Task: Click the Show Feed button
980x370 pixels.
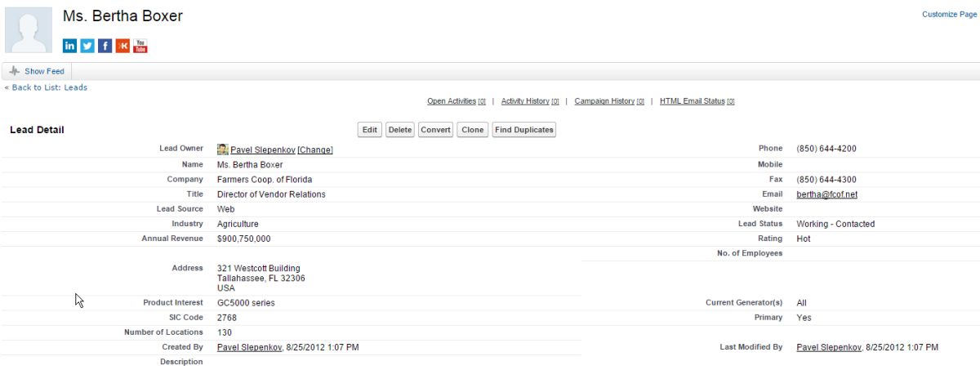Action: point(37,71)
